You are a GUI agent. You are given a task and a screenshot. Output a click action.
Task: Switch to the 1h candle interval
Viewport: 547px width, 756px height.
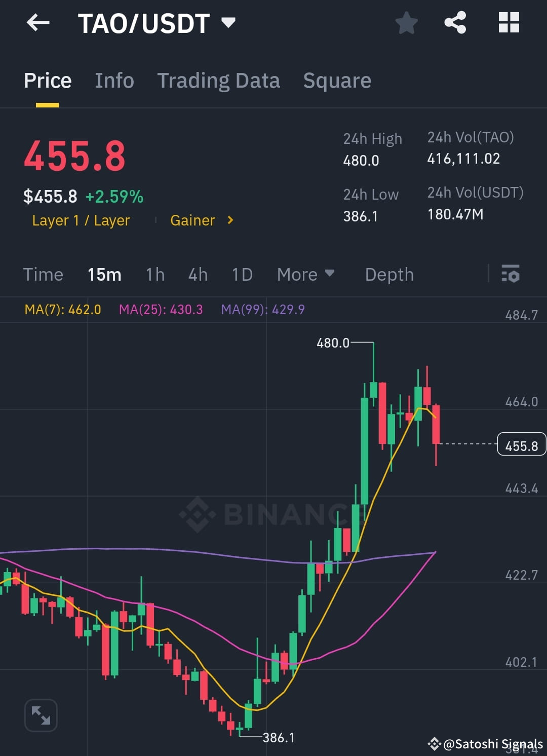pos(154,274)
